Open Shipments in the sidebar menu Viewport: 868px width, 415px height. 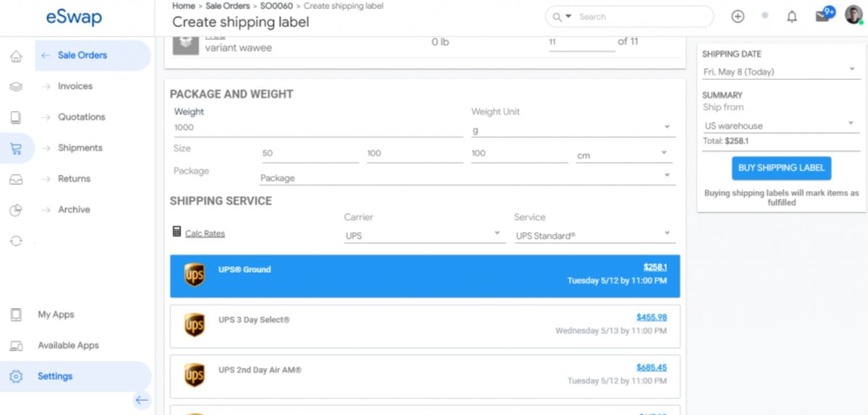[x=80, y=148]
